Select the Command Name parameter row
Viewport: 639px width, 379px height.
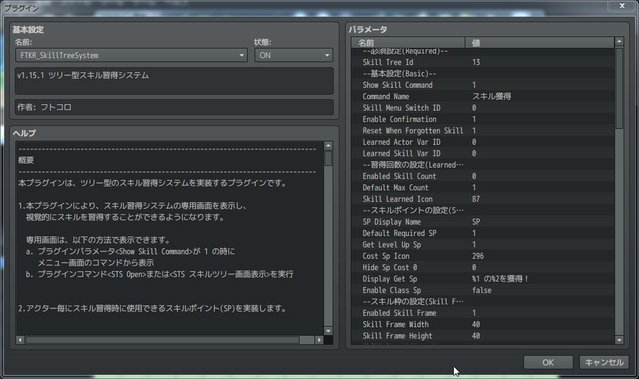point(483,97)
